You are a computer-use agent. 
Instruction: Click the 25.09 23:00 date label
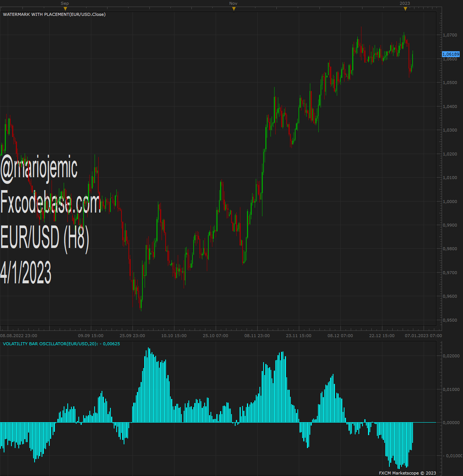point(132,336)
